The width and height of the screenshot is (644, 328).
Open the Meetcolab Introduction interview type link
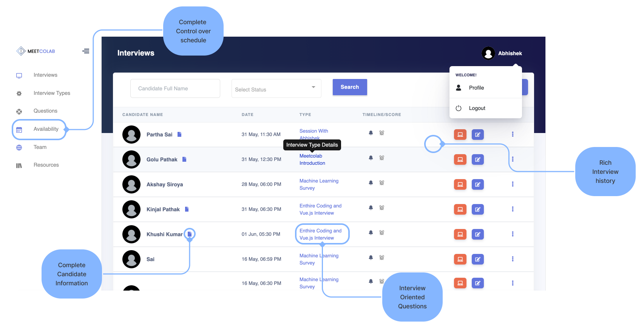click(x=312, y=159)
